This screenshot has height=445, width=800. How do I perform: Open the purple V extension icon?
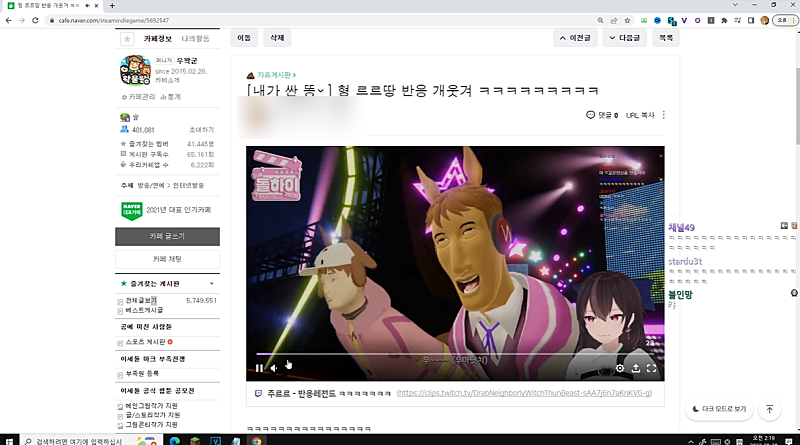(684, 20)
